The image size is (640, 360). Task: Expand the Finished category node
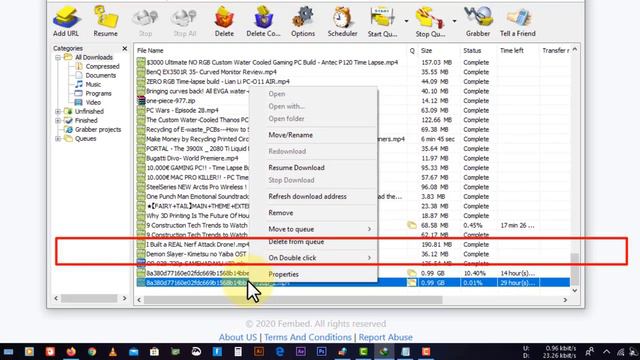[x=58, y=120]
